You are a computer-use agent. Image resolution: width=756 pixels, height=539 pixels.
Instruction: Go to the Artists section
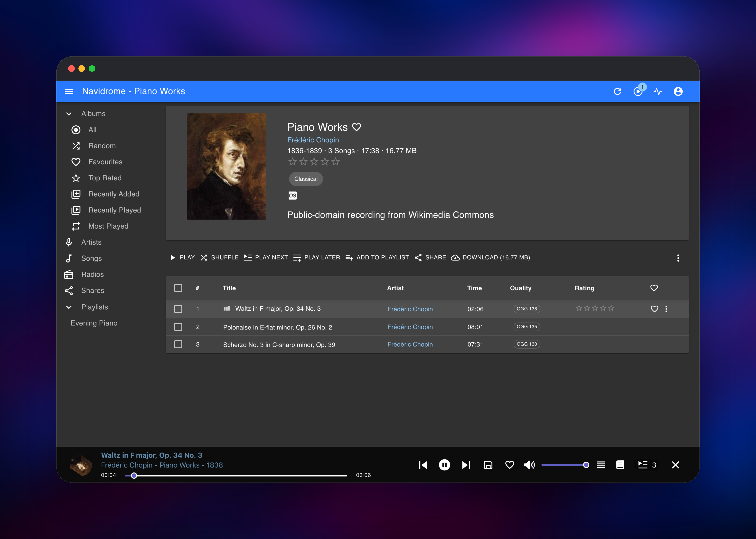[110, 242]
